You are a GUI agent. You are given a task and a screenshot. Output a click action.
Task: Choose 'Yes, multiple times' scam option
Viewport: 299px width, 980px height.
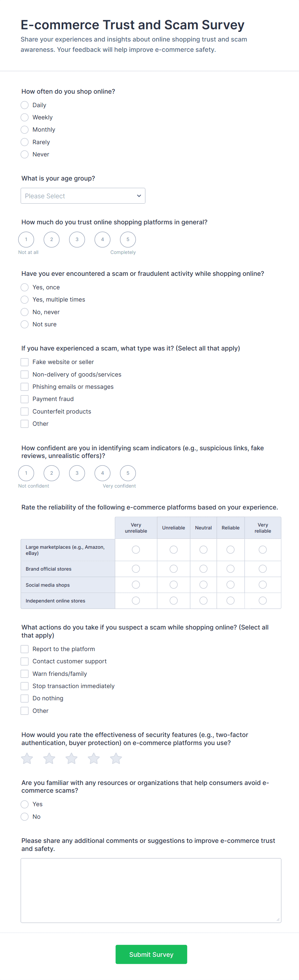click(25, 299)
